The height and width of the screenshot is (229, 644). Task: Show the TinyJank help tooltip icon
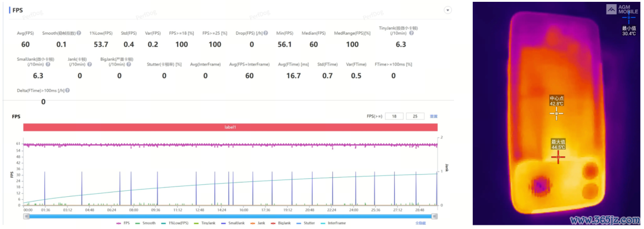pyautogui.click(x=411, y=33)
